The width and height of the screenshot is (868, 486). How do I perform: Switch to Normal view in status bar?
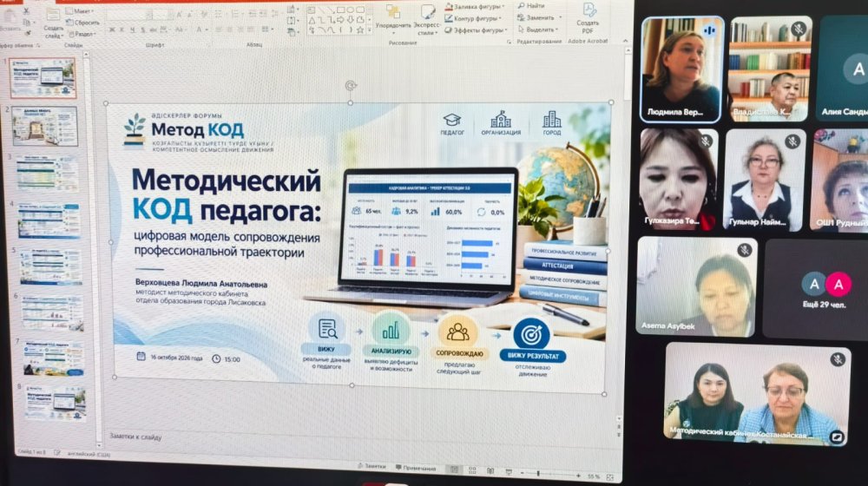tap(455, 470)
